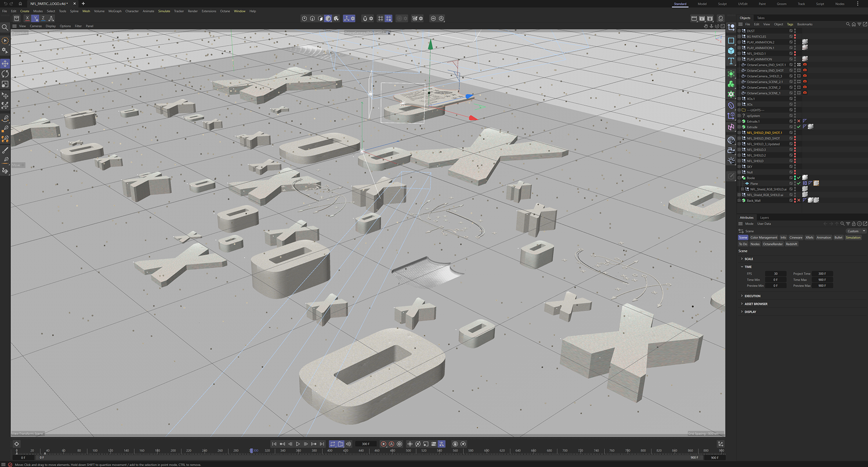
Task: Collapse the TIME section
Action: coord(742,267)
